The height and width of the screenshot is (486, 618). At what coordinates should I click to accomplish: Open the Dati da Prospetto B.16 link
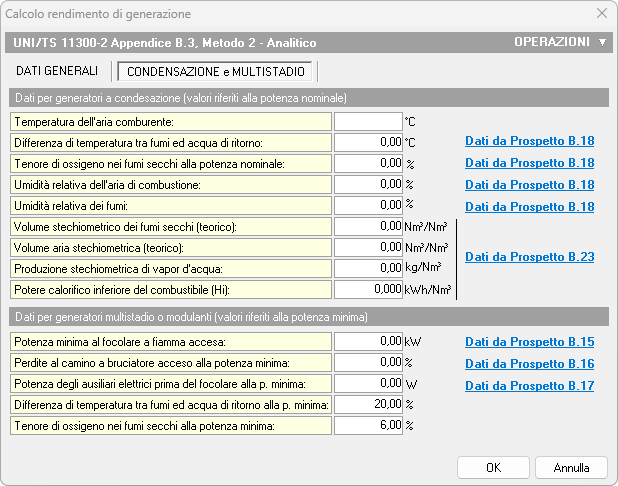(529, 363)
